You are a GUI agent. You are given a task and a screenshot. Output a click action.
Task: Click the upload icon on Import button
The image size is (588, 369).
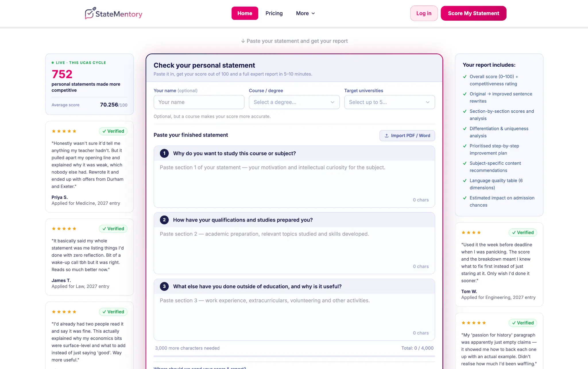(x=387, y=136)
